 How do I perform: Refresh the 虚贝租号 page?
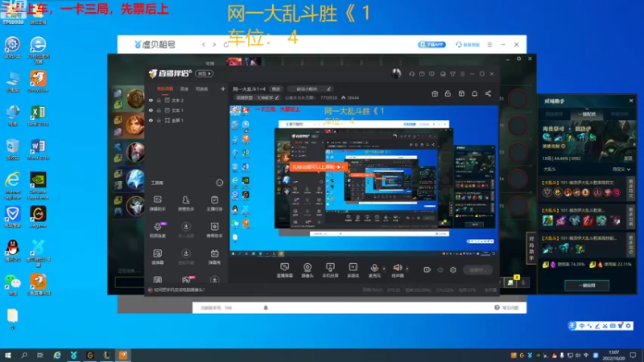(226, 44)
